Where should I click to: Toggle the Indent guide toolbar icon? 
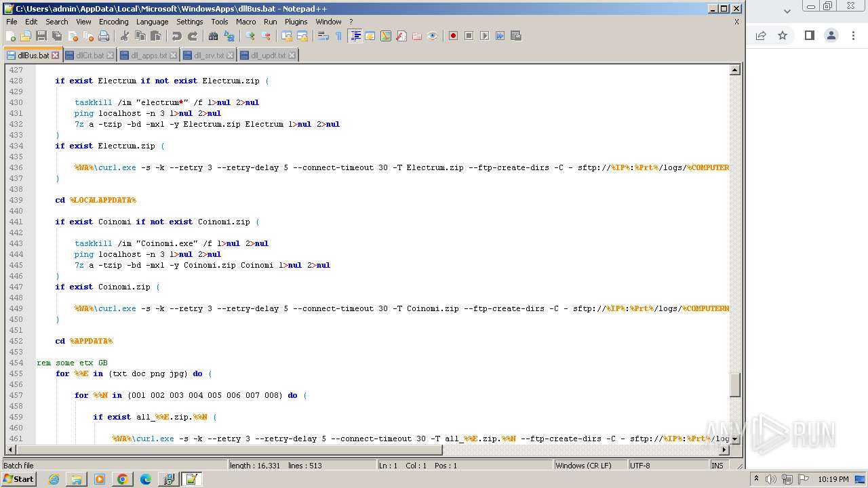coord(355,36)
